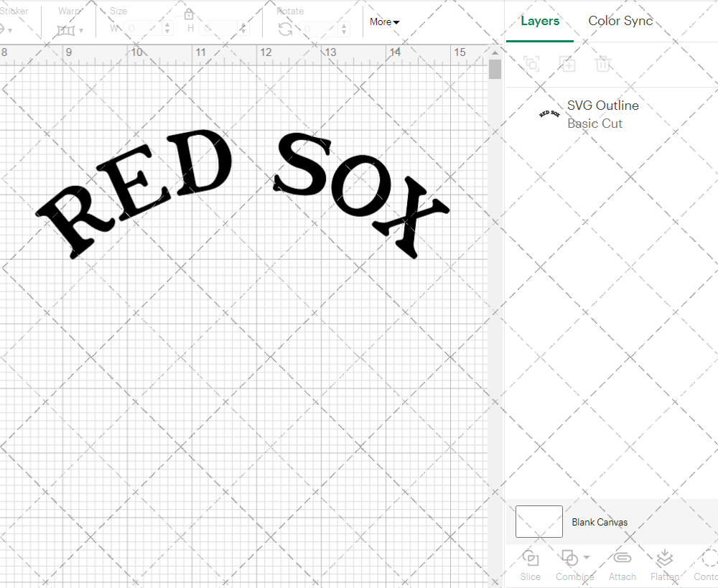Select the SVG Outline Basic Cut layer
Screen dimensions: 718x588
tap(603, 114)
